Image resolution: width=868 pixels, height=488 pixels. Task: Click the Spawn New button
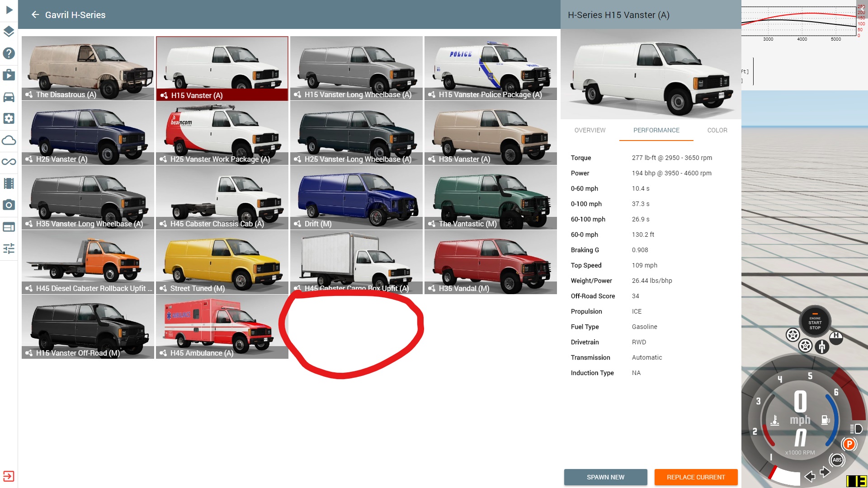(605, 477)
